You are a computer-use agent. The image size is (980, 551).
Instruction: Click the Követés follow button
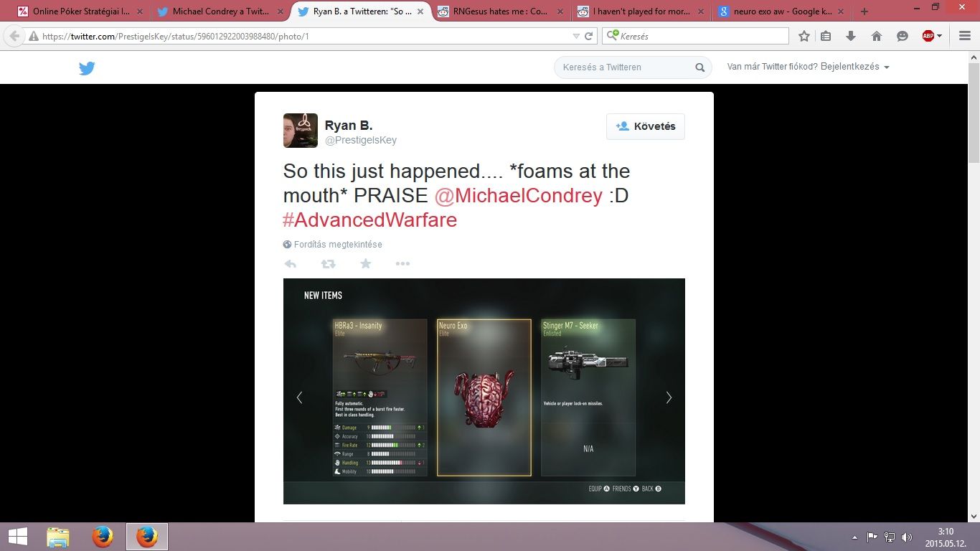(646, 126)
